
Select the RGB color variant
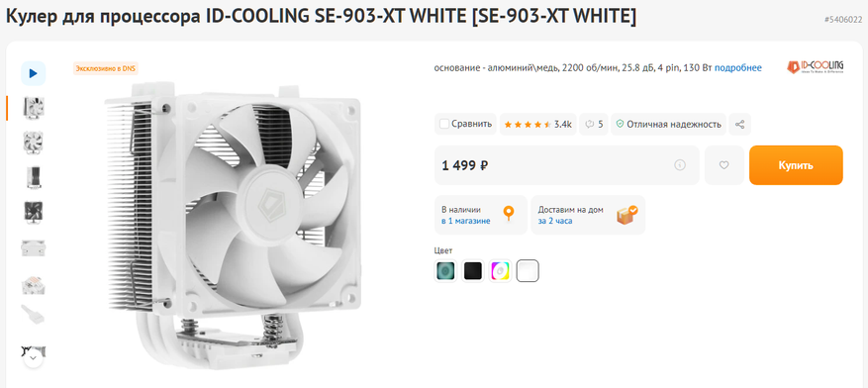pyautogui.click(x=500, y=270)
